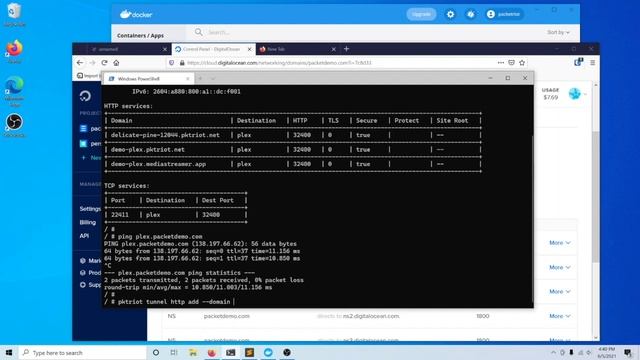The width and height of the screenshot is (640, 360).
Task: Expand More dropdown for ns2.digitalocean.com record
Action: tap(560, 316)
